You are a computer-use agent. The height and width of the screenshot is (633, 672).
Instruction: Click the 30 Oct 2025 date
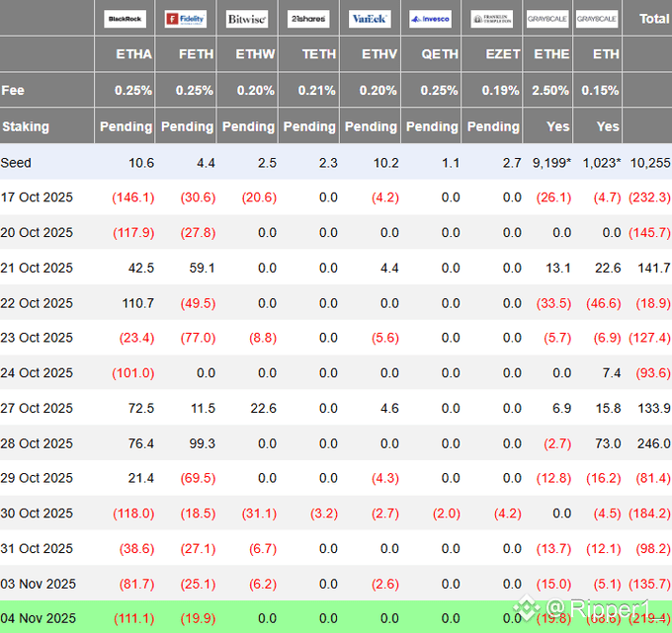(37, 514)
